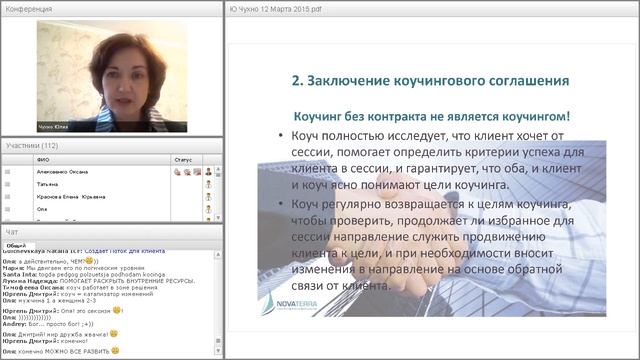Click the Конференция panel header

point(112,9)
